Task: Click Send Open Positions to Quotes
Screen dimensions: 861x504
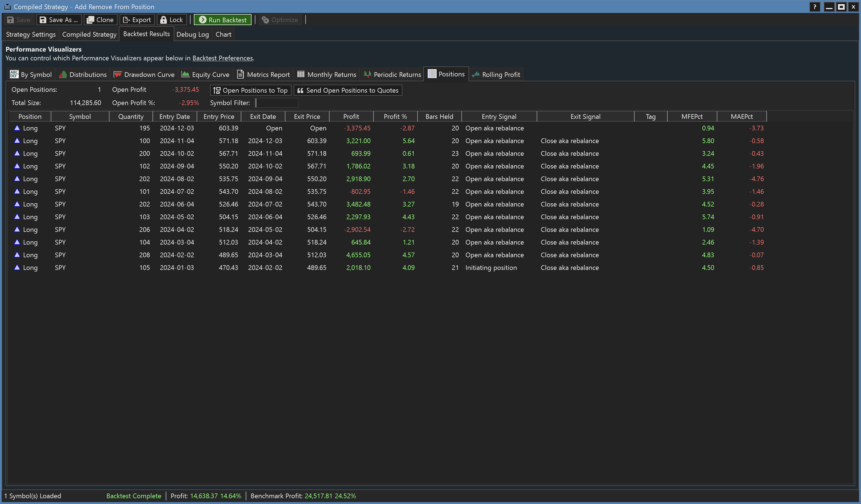Action: [348, 90]
